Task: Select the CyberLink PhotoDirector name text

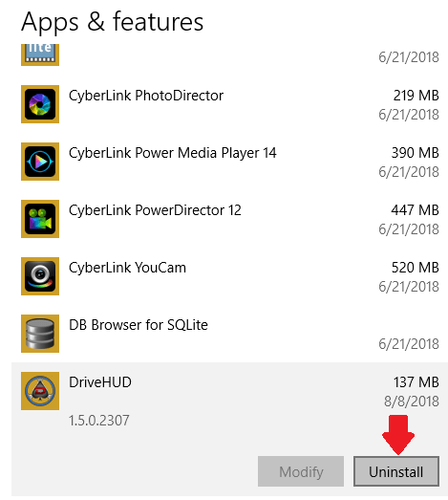Action: 146,96
